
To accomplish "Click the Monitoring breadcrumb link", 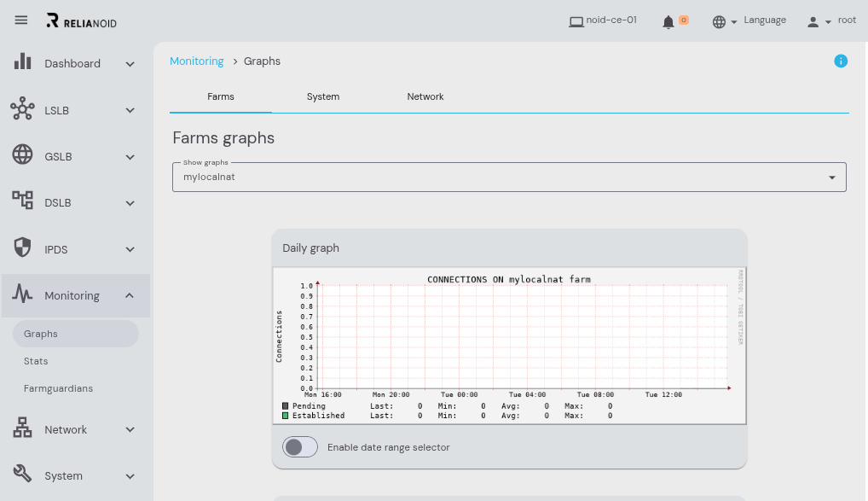I will pyautogui.click(x=196, y=61).
